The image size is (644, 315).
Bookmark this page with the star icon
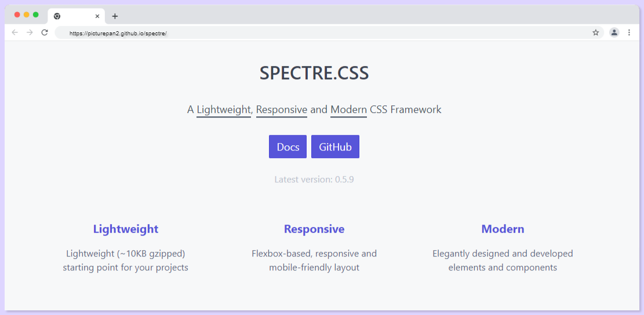[x=595, y=32]
